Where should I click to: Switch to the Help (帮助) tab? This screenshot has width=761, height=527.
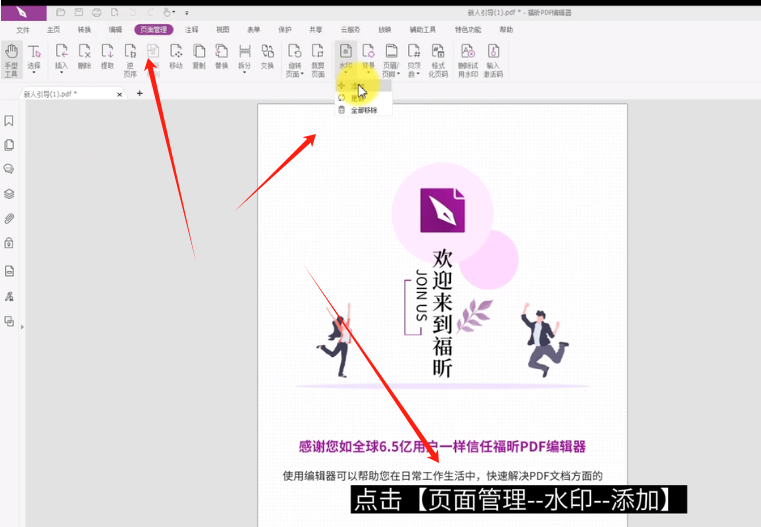tap(506, 30)
